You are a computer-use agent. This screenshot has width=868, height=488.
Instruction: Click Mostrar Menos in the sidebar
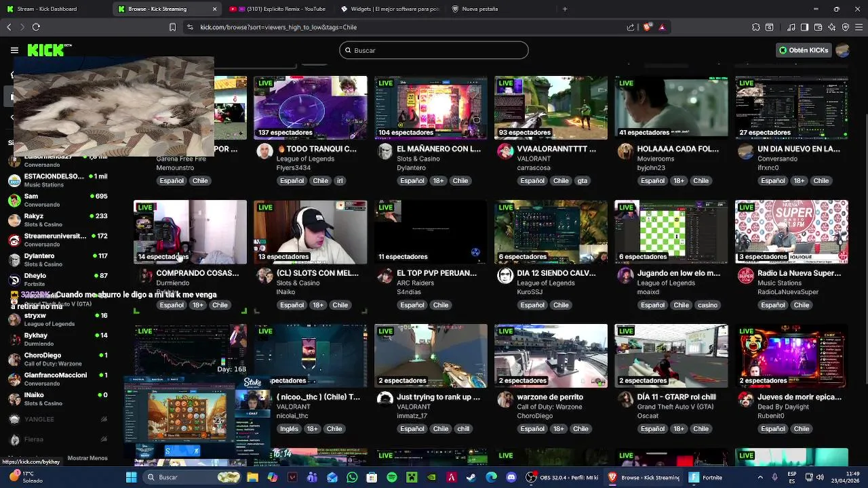click(87, 457)
